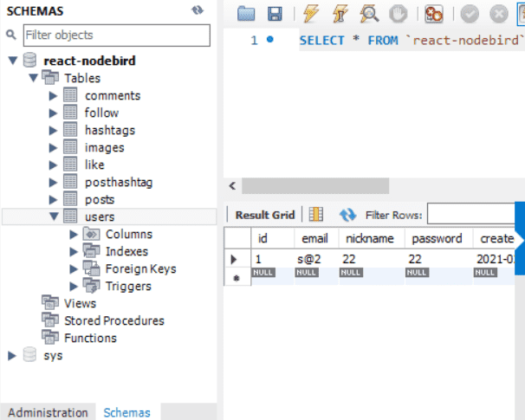525x420 pixels.
Task: Click line 1 statement marker dot
Action: point(270,40)
